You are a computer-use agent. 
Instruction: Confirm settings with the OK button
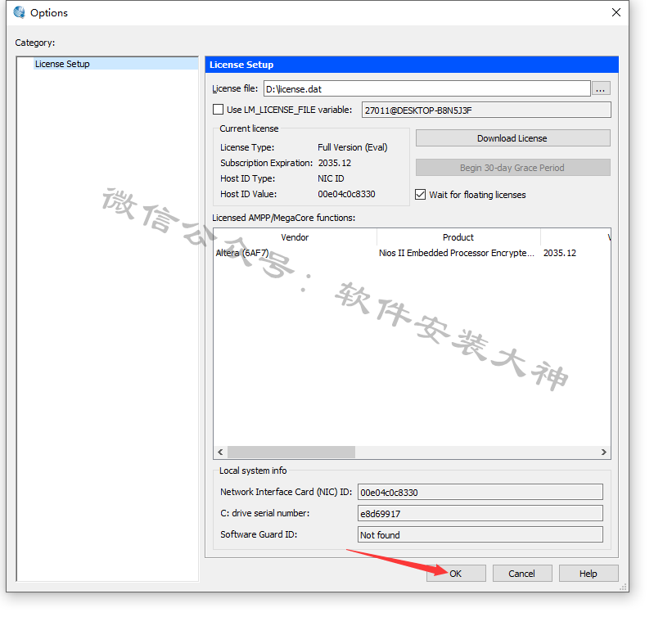click(456, 574)
